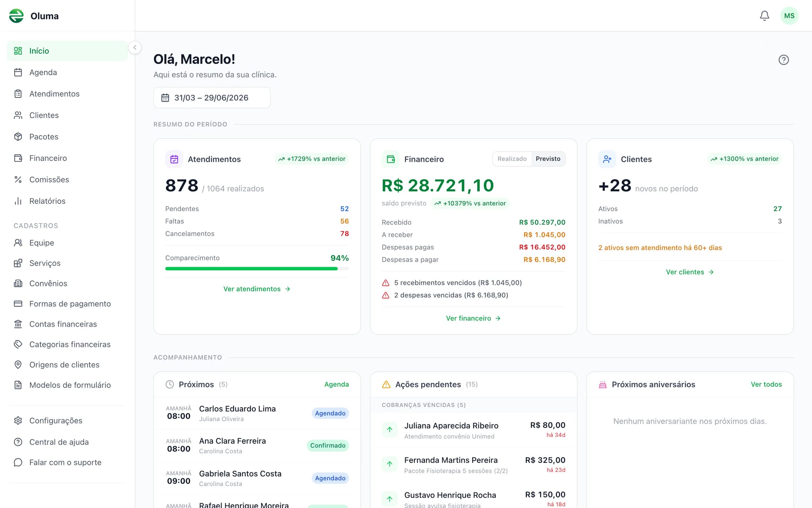Viewport: 812px width, 508px height.
Task: Click the birthday cake icon
Action: [x=603, y=384]
